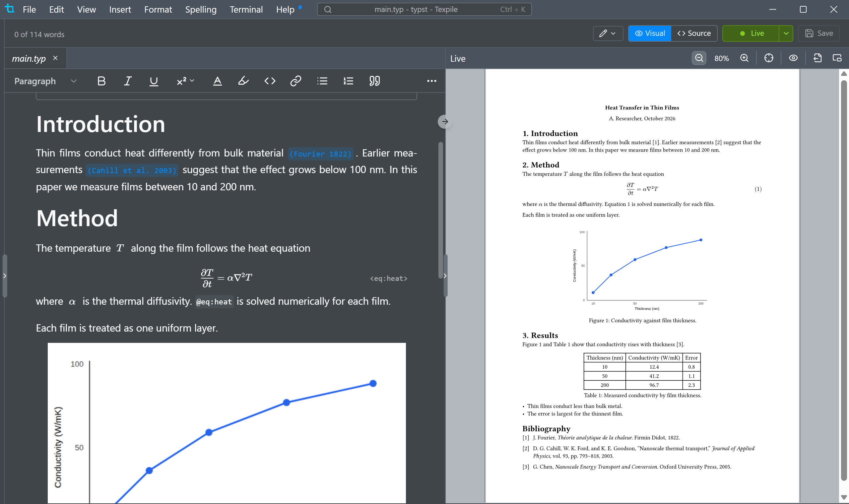Click the round arrow button at the editor's right edge
The height and width of the screenshot is (504, 849).
445,122
